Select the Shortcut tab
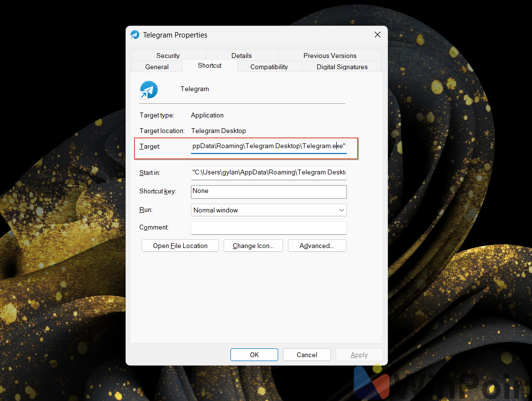This screenshot has width=532, height=401. [x=209, y=65]
